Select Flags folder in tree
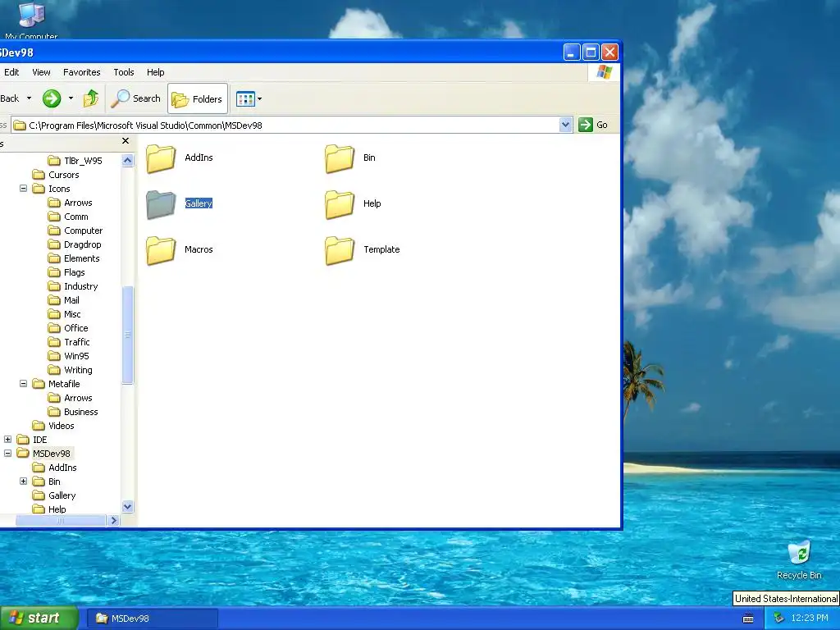 66,272
